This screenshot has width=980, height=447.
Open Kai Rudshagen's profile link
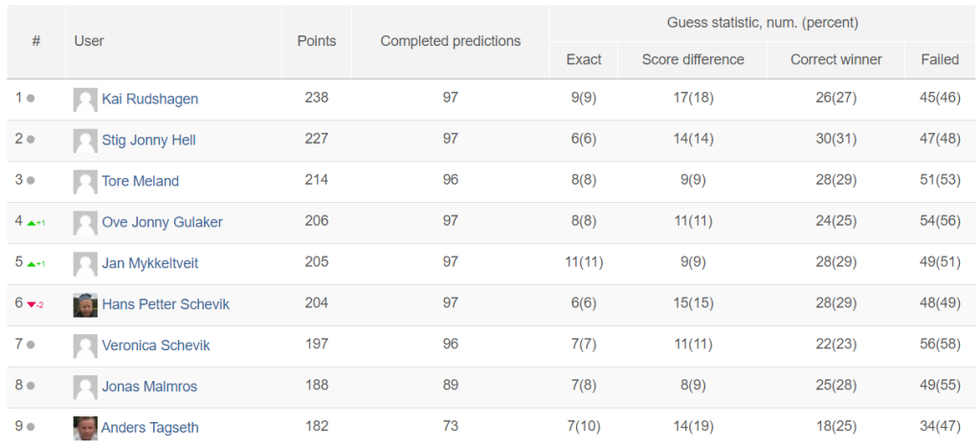pos(150,99)
